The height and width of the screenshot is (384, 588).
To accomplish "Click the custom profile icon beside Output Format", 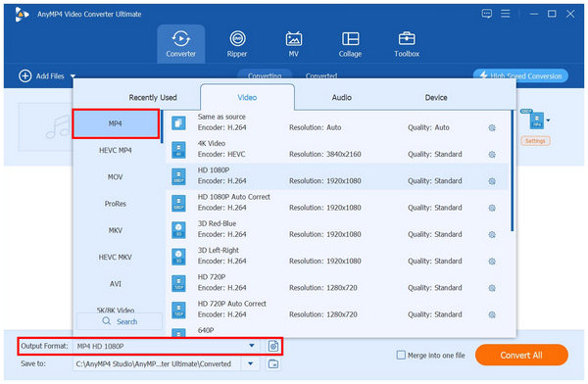I will [x=273, y=346].
